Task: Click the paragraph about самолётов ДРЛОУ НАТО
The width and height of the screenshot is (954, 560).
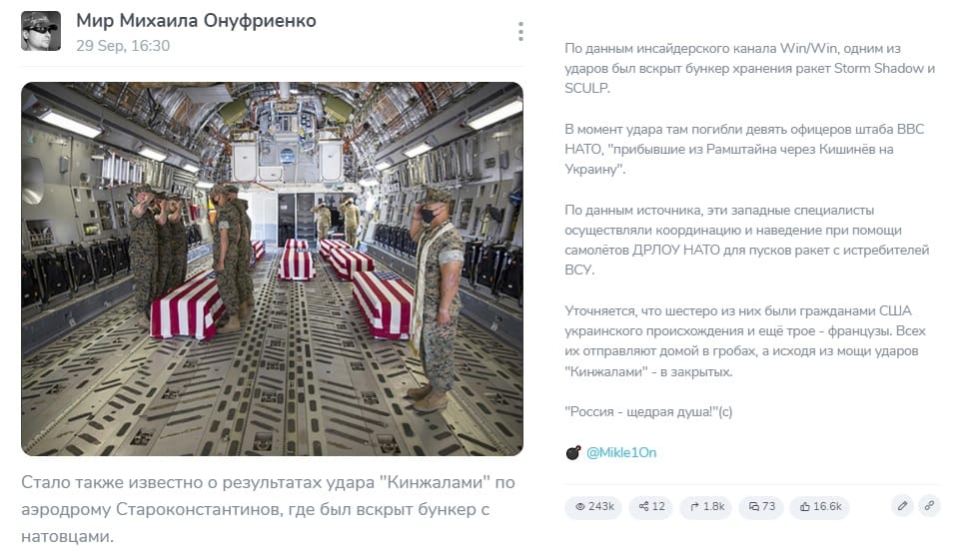Action: coord(746,240)
